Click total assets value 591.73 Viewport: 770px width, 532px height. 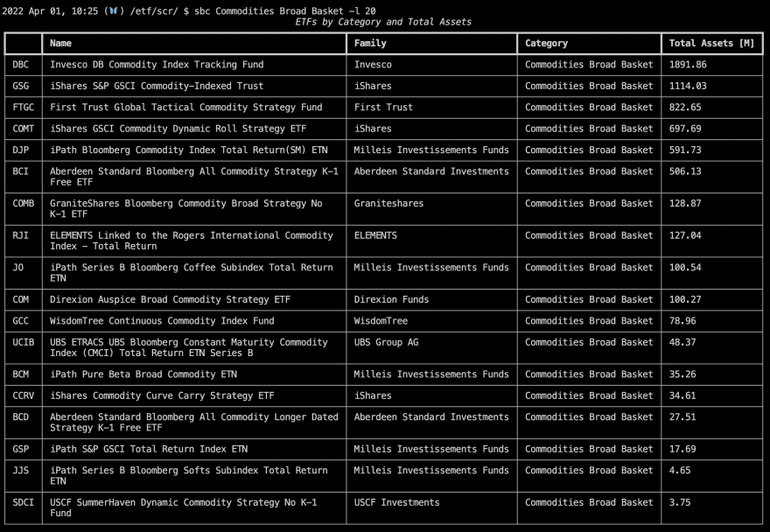685,150
